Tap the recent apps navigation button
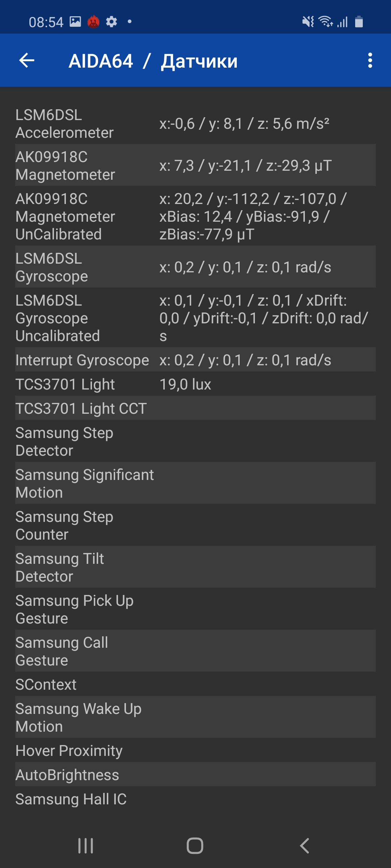 [86, 846]
